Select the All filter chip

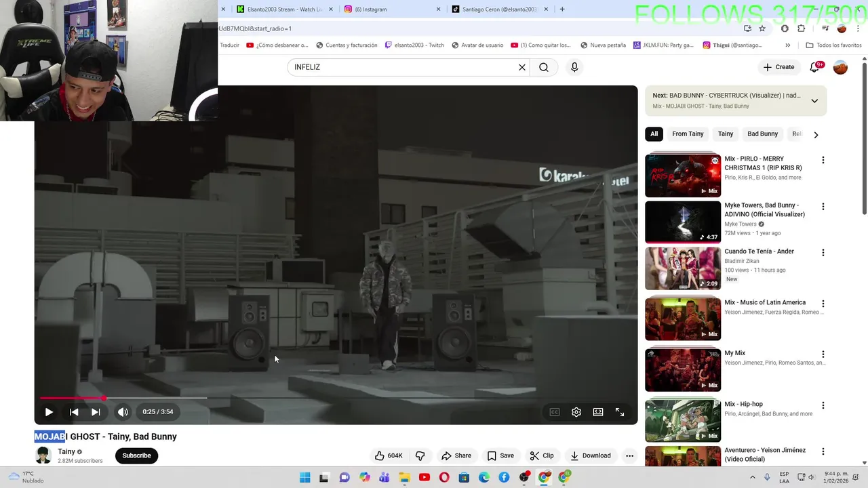654,134
